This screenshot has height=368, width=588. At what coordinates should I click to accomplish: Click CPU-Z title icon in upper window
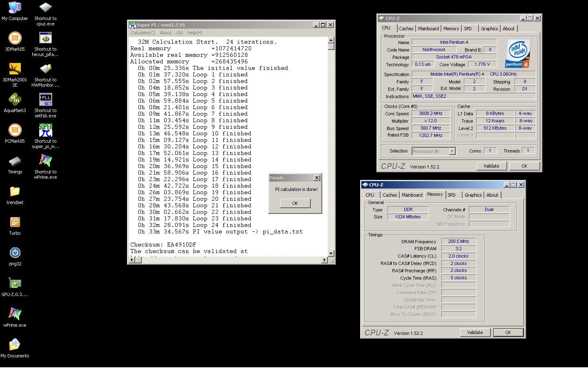381,18
